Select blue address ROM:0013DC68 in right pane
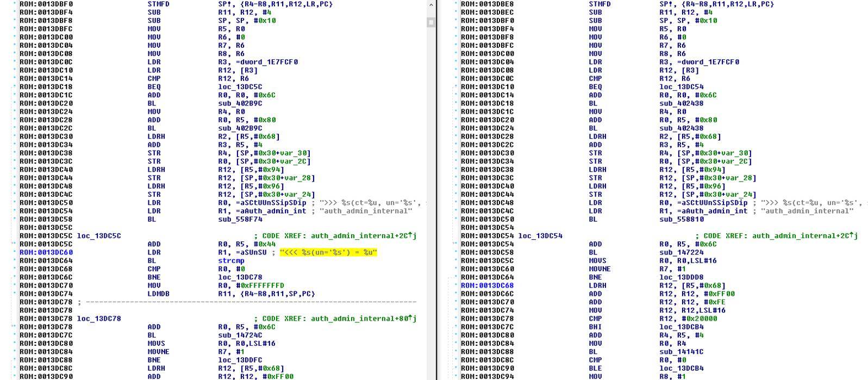The height and width of the screenshot is (380, 868). click(x=488, y=285)
